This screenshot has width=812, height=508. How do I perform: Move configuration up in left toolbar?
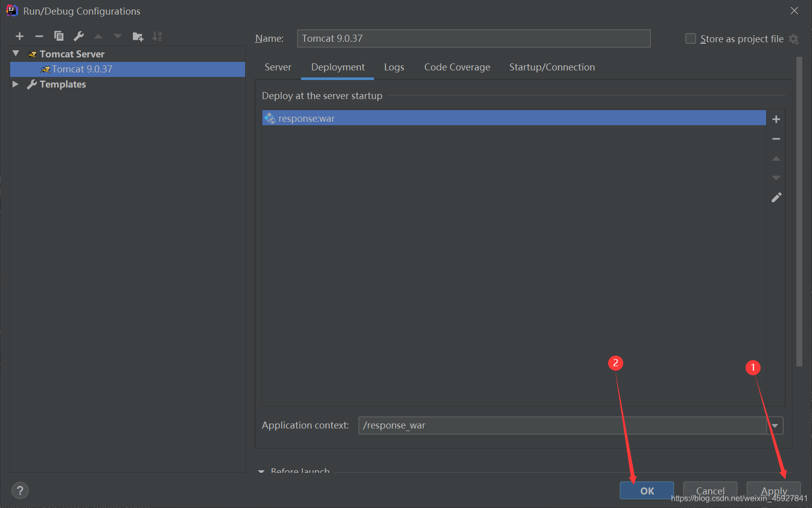click(x=98, y=36)
